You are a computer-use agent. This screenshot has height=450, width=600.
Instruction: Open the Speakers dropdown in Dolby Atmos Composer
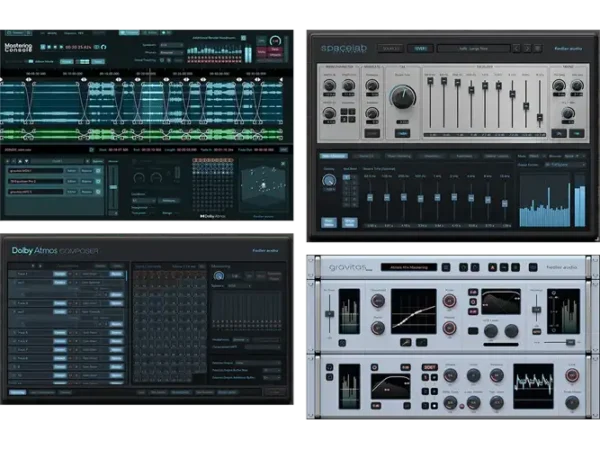[239, 286]
